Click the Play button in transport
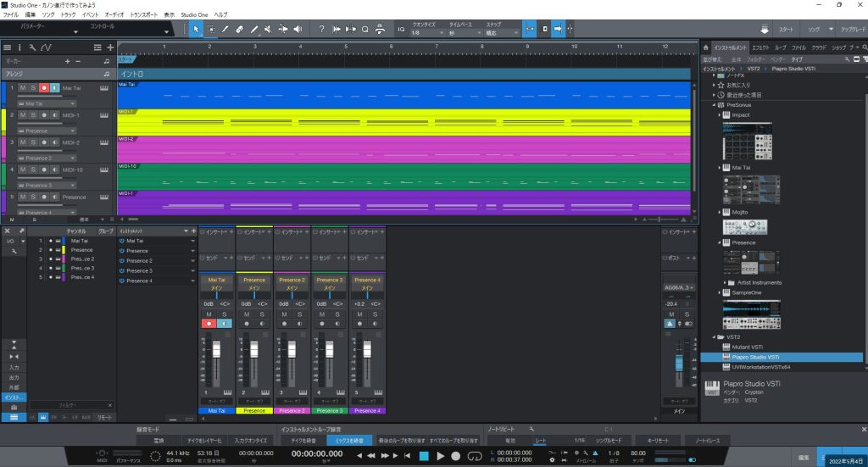Viewport: 868px width, 467px height. point(440,456)
